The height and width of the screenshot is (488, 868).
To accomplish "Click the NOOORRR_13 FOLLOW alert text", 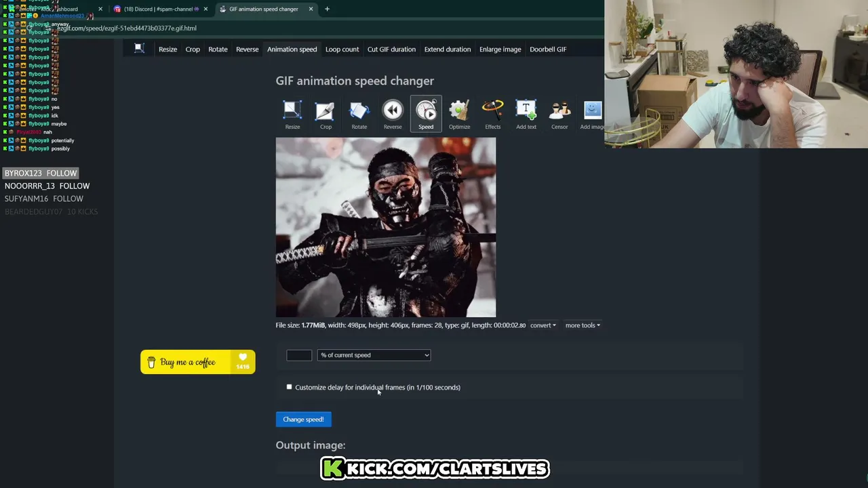I will [47, 186].
